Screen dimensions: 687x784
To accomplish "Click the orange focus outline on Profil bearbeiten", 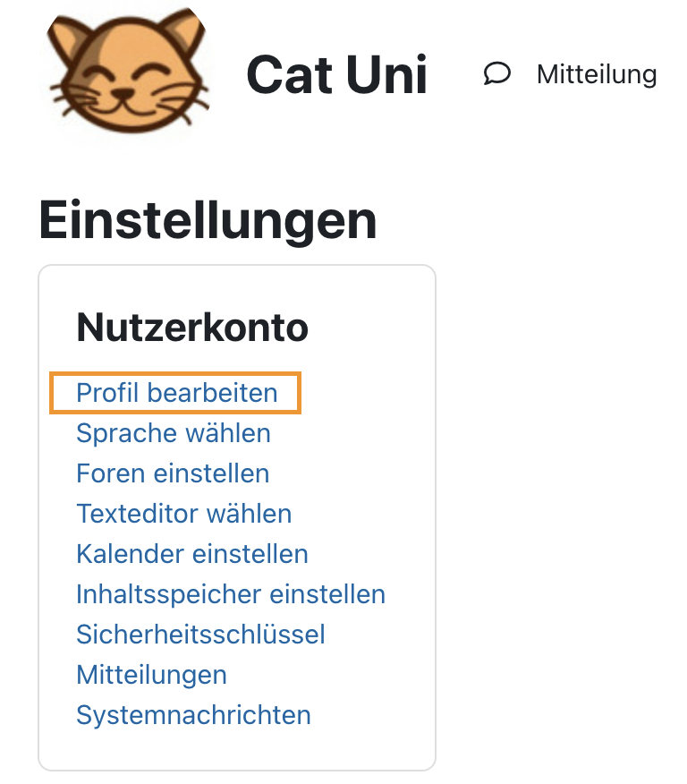I will [174, 373].
